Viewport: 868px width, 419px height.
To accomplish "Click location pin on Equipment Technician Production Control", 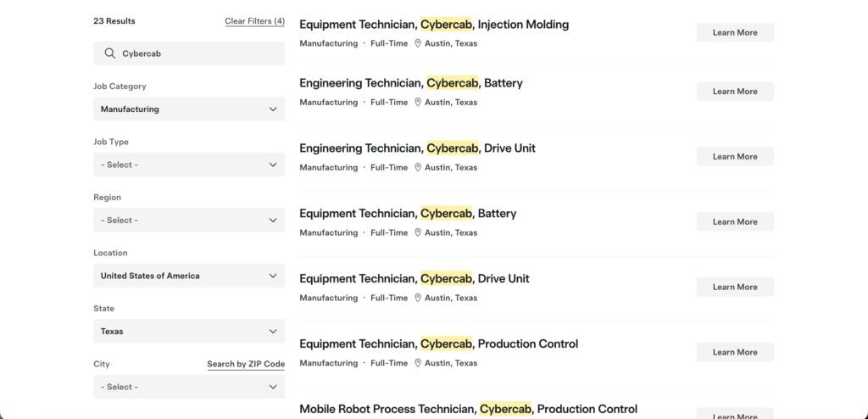I will coord(418,363).
